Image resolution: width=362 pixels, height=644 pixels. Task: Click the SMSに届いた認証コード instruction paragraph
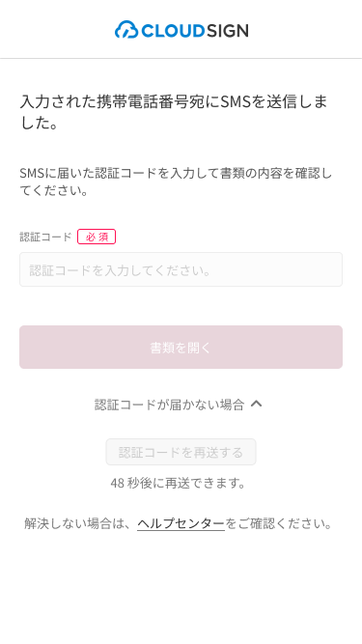[176, 182]
